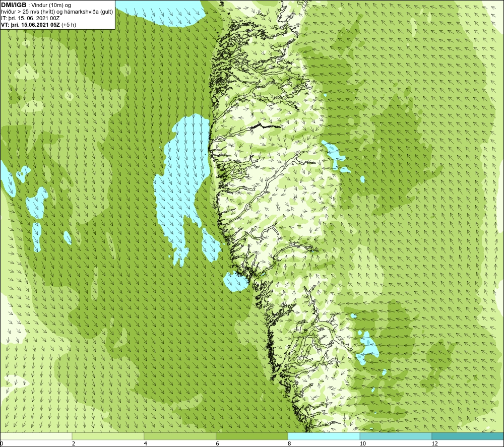Click the 'VT: þri. 15.06.2021 05Z (+5 h)' line

(x=39, y=25)
